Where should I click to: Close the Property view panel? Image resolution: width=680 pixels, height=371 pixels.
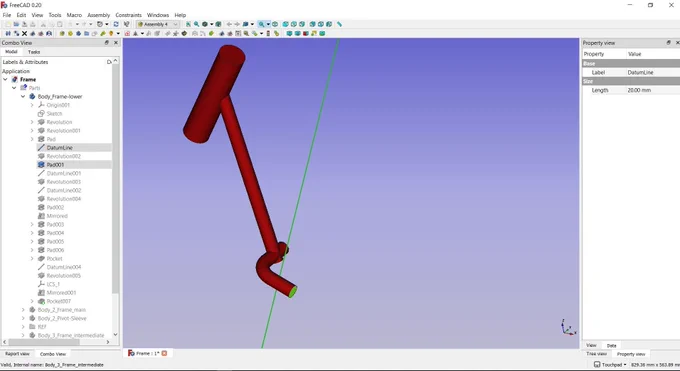[x=677, y=43]
